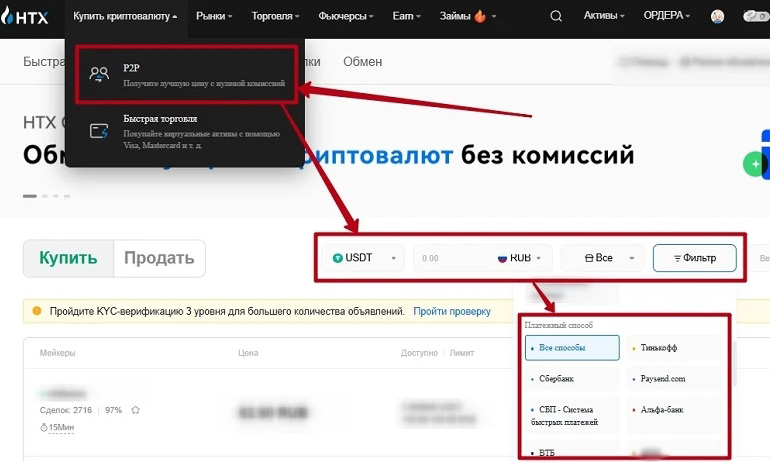Click the Лимит column header
The width and height of the screenshot is (770, 462).
point(462,353)
